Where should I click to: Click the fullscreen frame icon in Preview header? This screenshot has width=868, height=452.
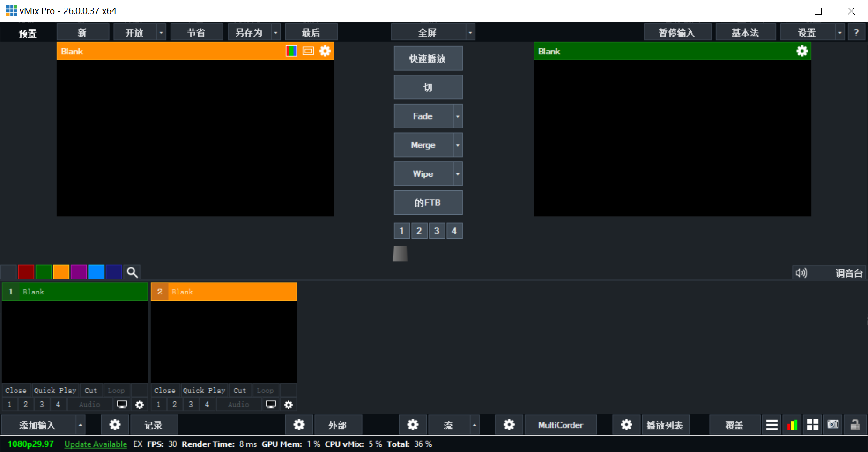[x=308, y=51]
